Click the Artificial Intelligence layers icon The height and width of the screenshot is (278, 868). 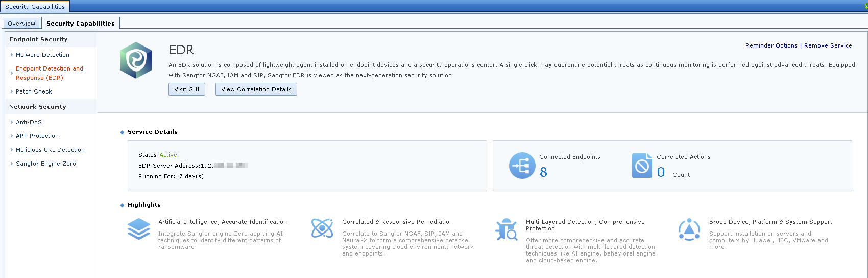point(139,229)
